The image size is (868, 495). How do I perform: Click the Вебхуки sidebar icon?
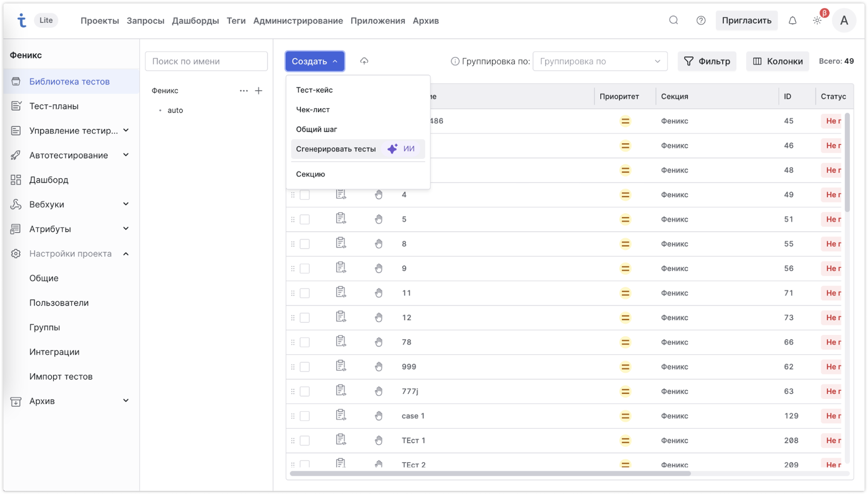point(16,204)
